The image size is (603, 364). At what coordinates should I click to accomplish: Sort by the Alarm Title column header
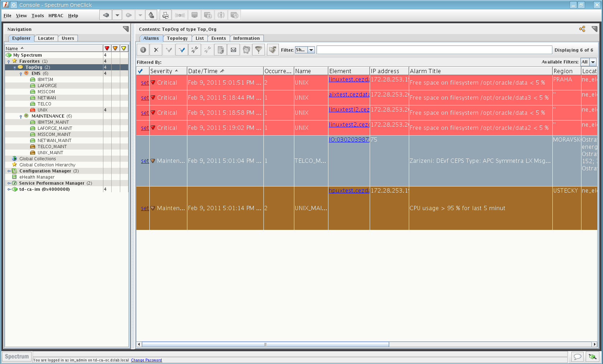pyautogui.click(x=481, y=71)
